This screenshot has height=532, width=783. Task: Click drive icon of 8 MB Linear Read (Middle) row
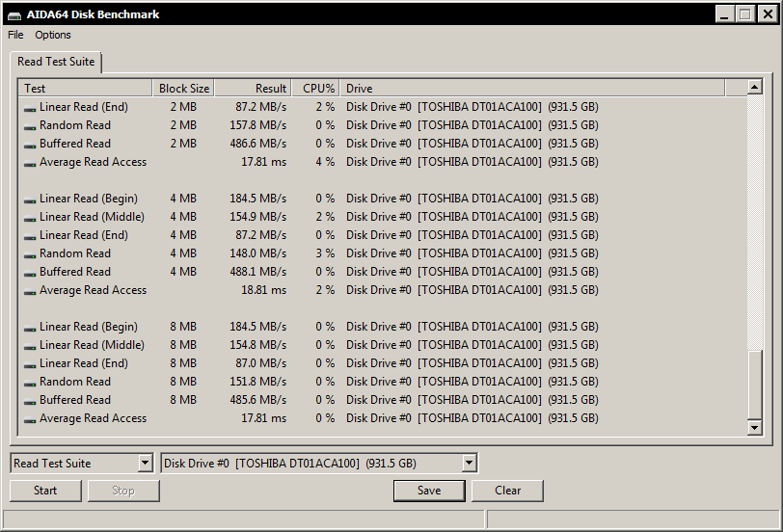click(x=30, y=346)
